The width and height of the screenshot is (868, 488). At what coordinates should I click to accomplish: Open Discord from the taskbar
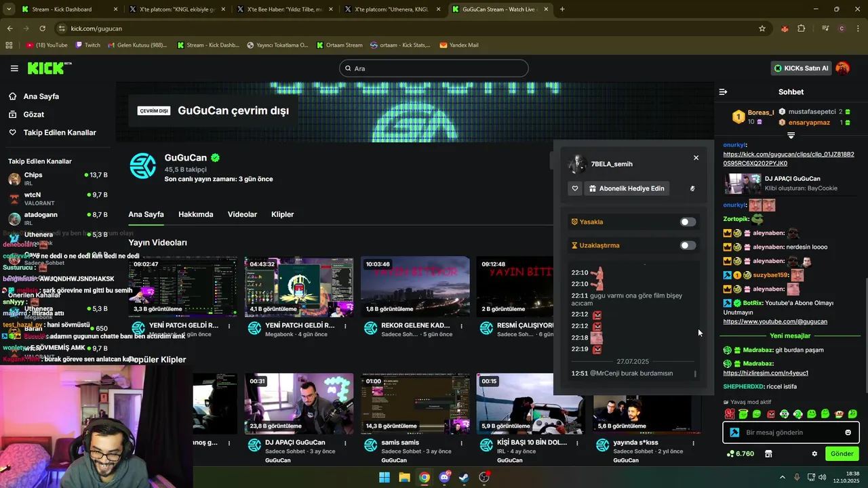click(x=444, y=477)
